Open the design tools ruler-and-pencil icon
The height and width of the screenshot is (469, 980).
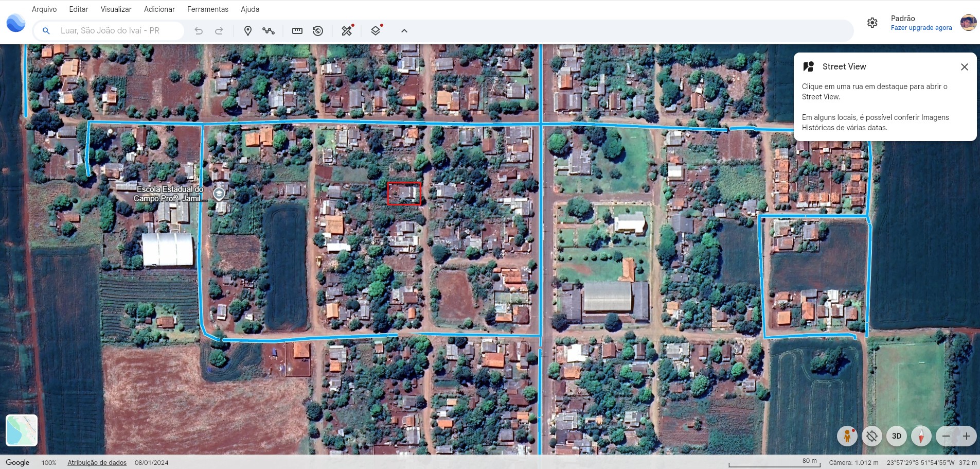pyautogui.click(x=347, y=30)
